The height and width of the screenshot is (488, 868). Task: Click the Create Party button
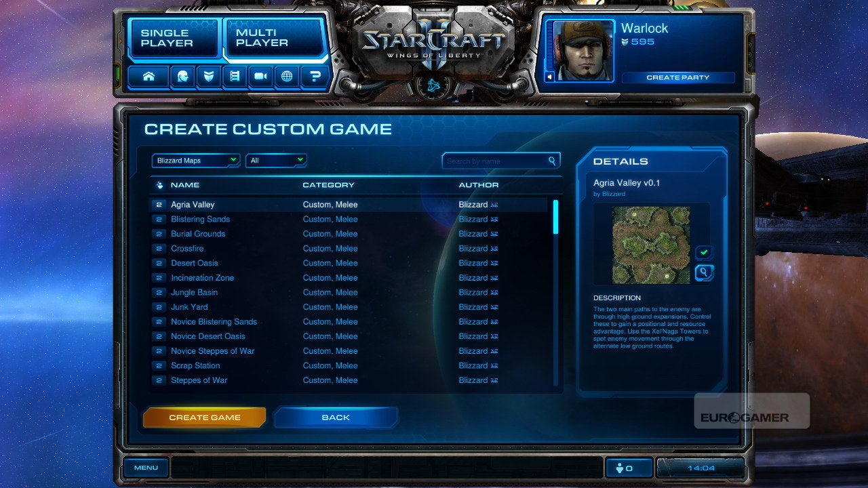click(x=677, y=77)
